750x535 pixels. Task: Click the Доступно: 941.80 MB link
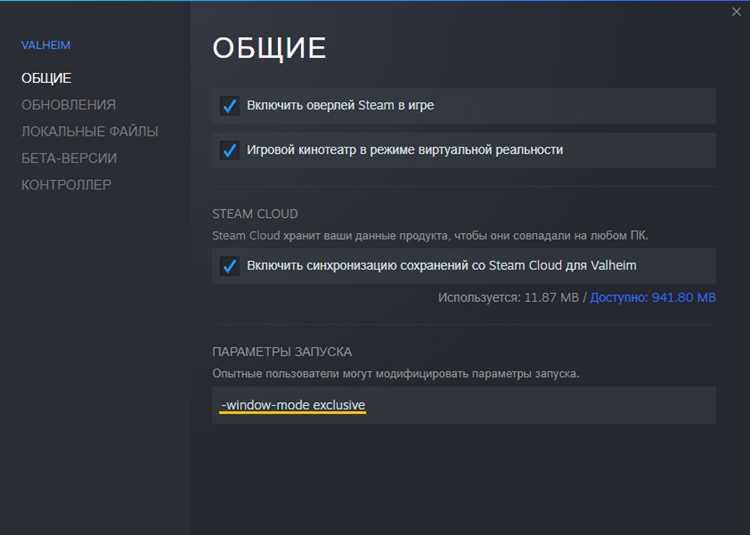[x=653, y=297]
